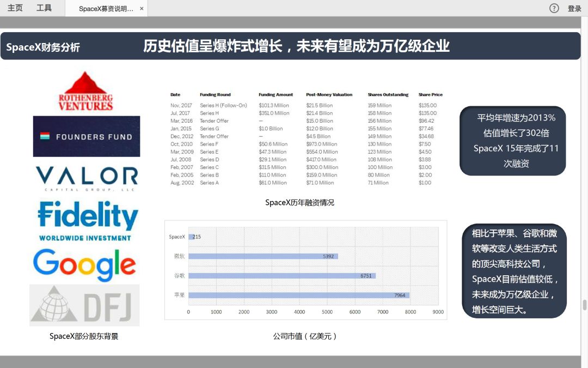Screen dimensions: 588x368
Task: Click the caption SpaceX历年融资情况
Action: [x=299, y=202]
